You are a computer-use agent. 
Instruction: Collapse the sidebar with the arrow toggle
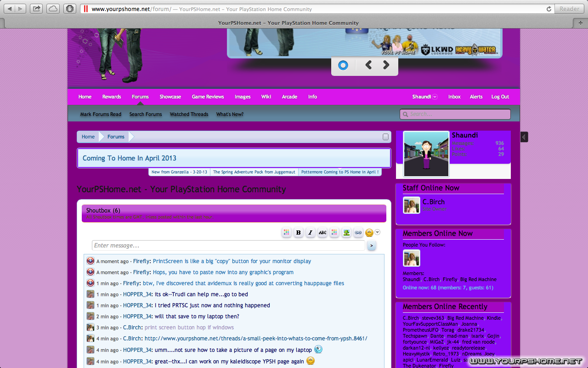click(524, 137)
